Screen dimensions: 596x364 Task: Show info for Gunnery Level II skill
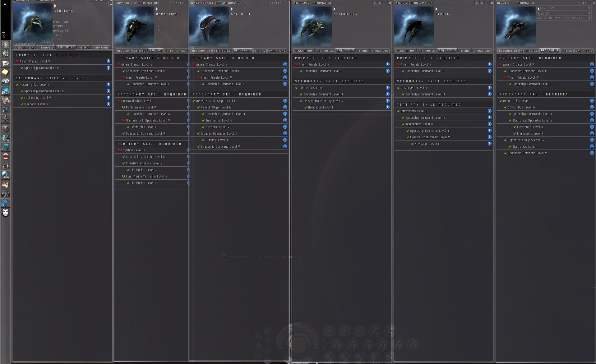pyautogui.click(x=285, y=140)
